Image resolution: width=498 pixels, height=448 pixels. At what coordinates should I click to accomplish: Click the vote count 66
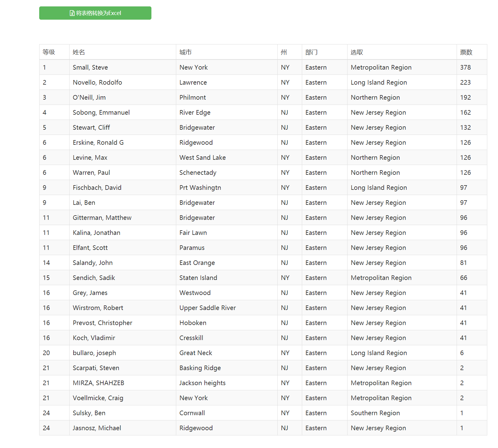464,278
